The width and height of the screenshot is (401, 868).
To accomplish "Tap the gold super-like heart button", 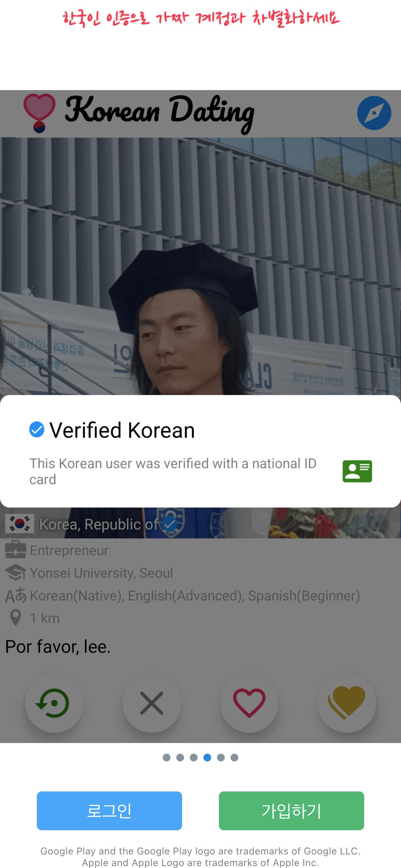I will coord(347,703).
